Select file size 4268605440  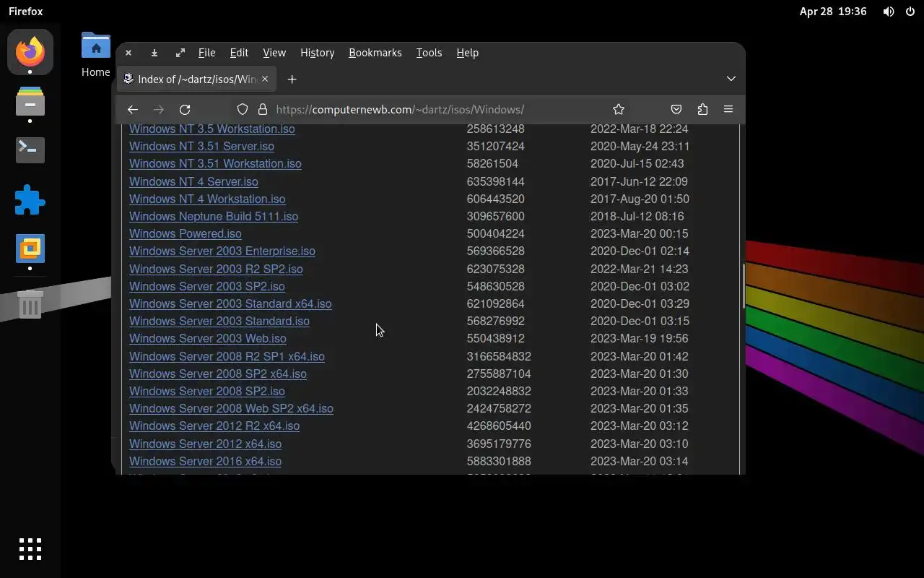coord(499,426)
